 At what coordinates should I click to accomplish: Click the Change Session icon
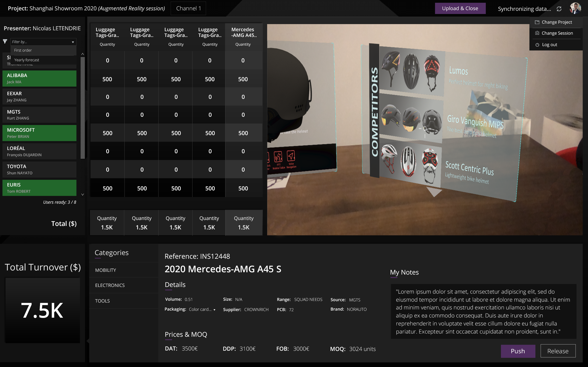(537, 33)
